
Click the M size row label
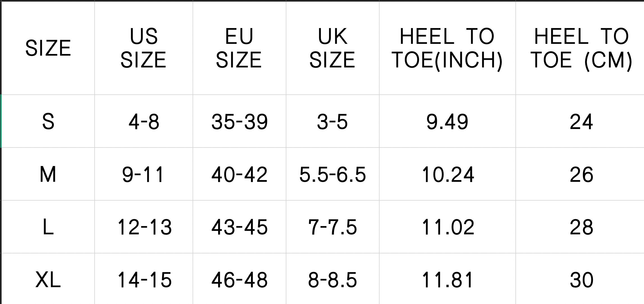point(48,174)
